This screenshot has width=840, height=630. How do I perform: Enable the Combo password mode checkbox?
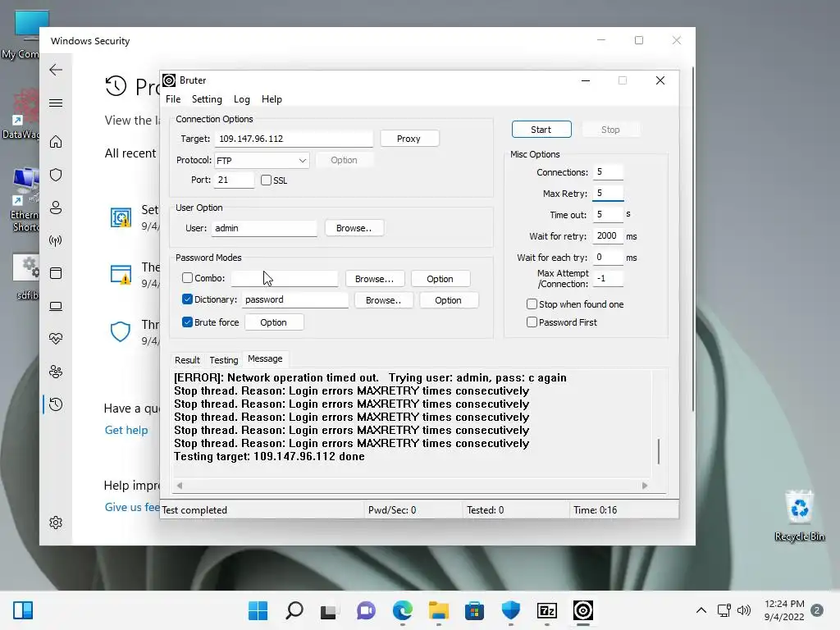tap(187, 277)
